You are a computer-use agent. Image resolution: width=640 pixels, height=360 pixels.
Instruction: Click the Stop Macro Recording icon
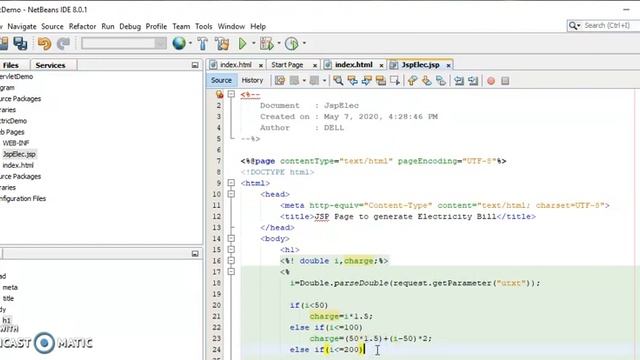pyautogui.click(x=505, y=81)
